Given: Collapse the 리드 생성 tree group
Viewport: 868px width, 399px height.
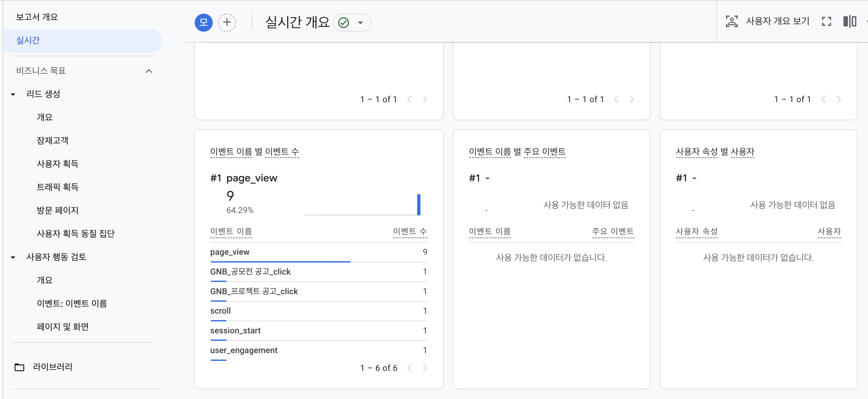Looking at the screenshot, I should 13,94.
